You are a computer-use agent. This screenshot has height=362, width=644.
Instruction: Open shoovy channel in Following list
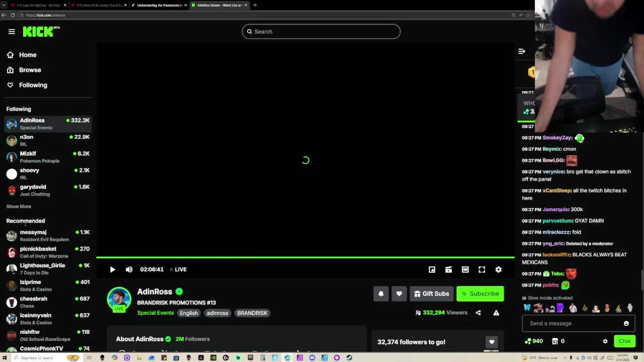tap(48, 173)
